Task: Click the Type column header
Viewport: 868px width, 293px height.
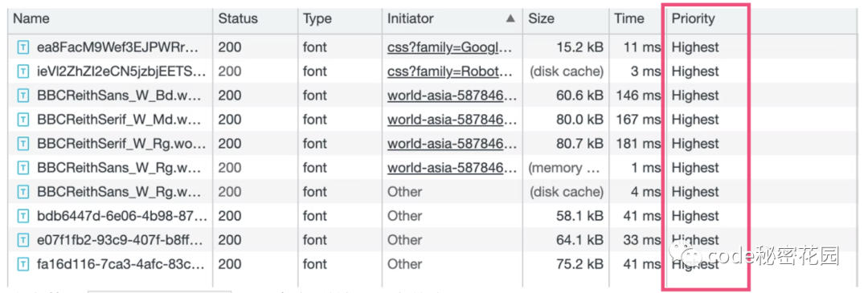Action: click(317, 18)
